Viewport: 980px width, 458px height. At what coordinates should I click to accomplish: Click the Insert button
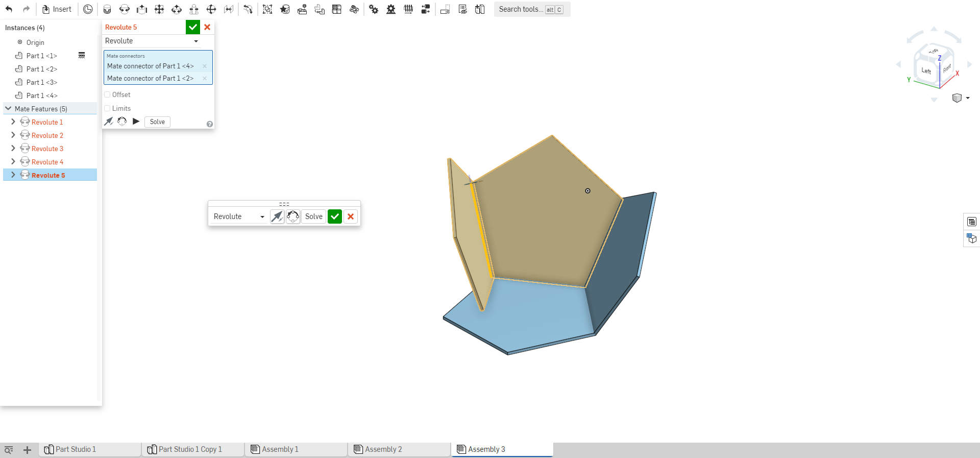[x=57, y=9]
